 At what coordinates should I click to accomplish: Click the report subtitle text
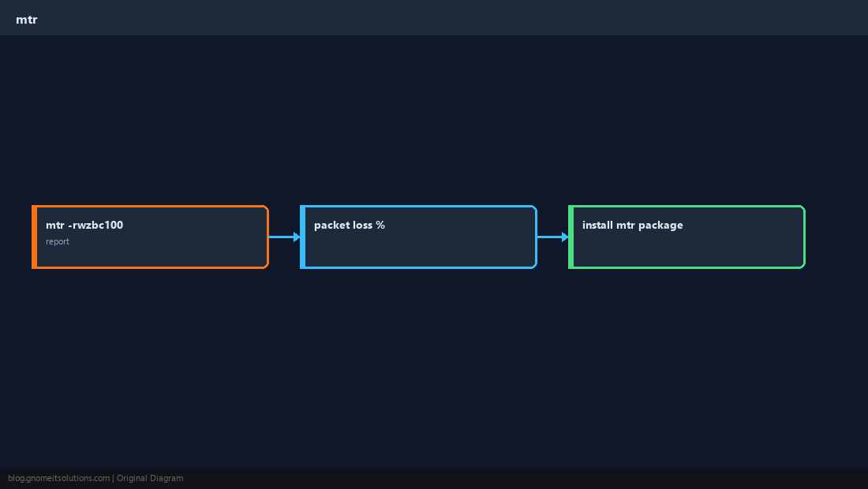point(58,241)
